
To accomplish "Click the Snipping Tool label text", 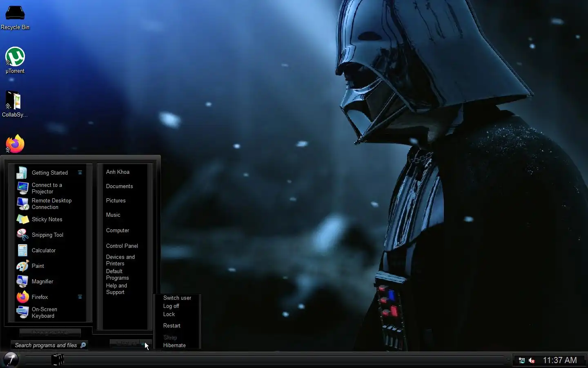I will tap(47, 235).
